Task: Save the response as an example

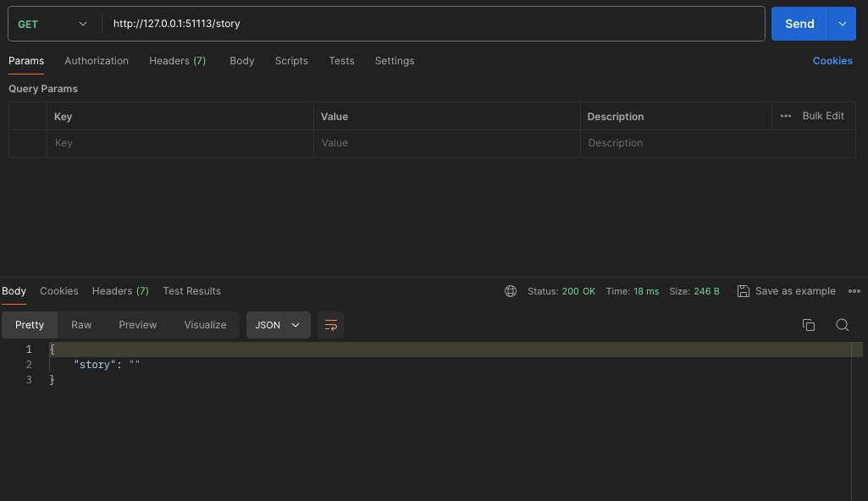Action: (x=795, y=291)
